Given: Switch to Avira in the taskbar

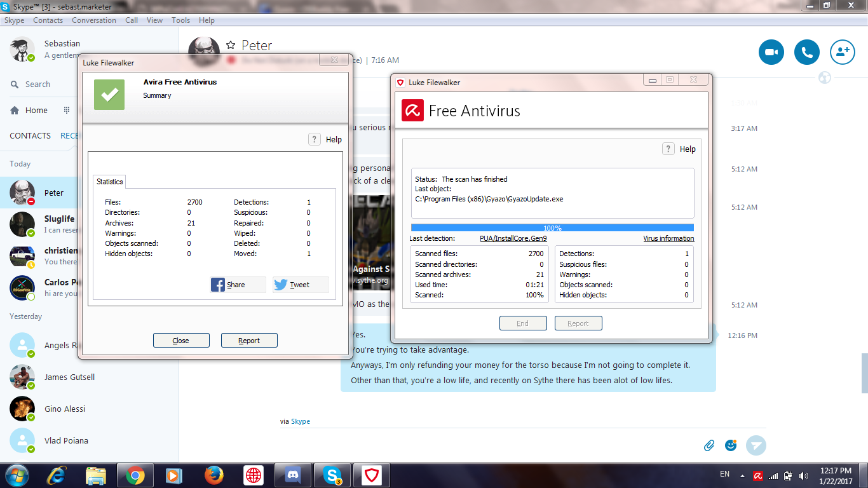Looking at the screenshot, I should point(371,475).
